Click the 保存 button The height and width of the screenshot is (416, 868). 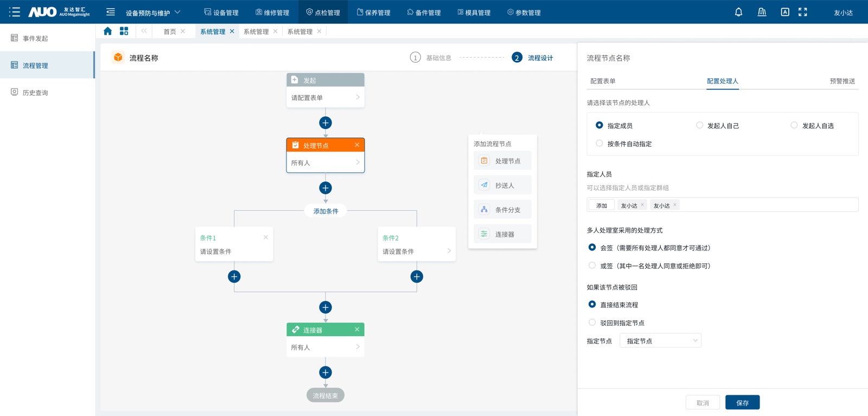pos(742,402)
